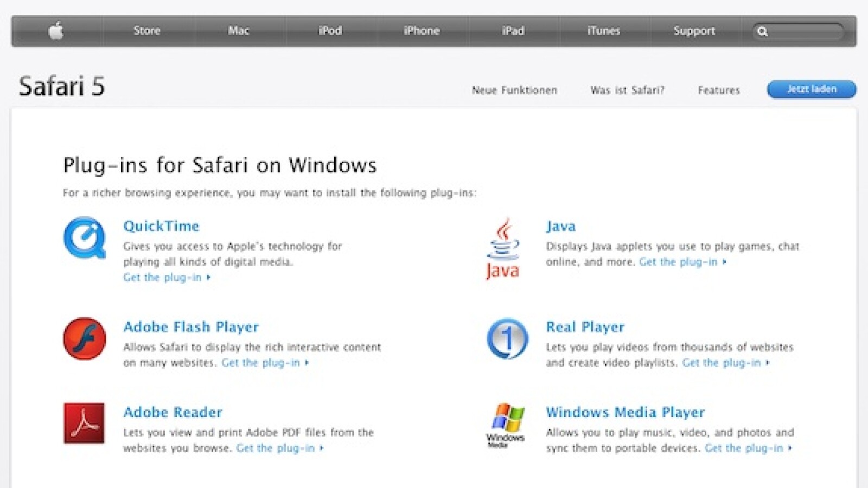Click the QuickTime heading link
The image size is (868, 488).
(161, 226)
